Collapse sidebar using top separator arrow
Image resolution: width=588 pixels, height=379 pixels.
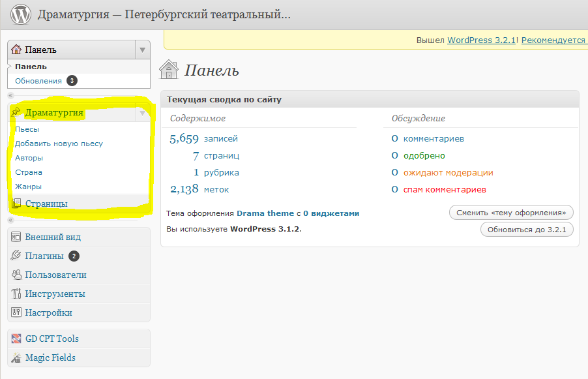[x=10, y=96]
